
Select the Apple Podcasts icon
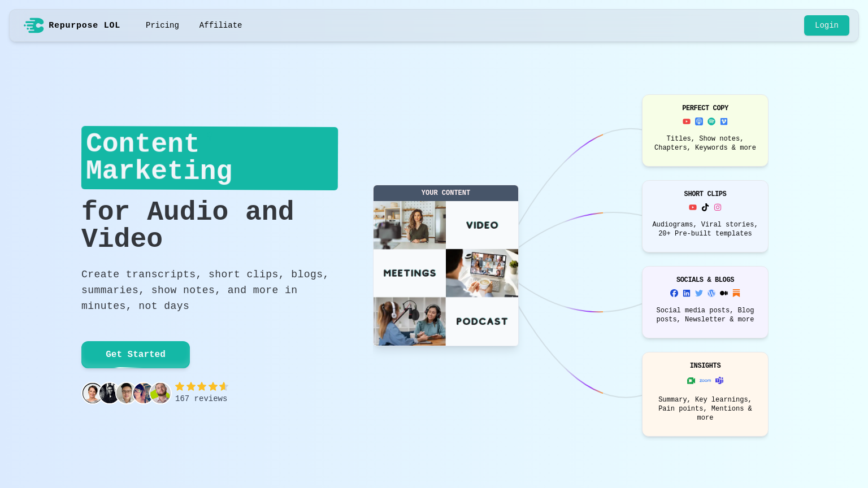coord(699,121)
